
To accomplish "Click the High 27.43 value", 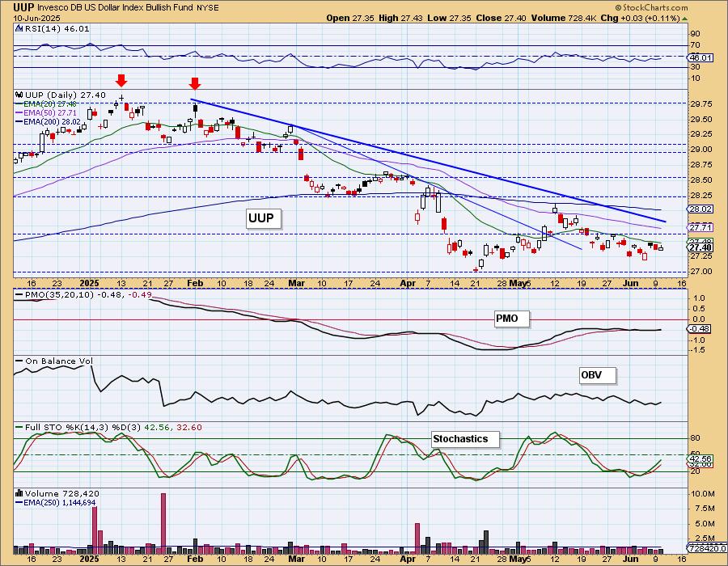I will point(400,18).
